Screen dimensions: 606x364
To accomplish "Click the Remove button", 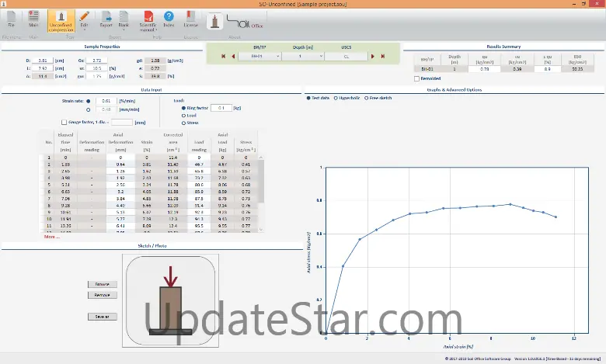I will click(103, 295).
